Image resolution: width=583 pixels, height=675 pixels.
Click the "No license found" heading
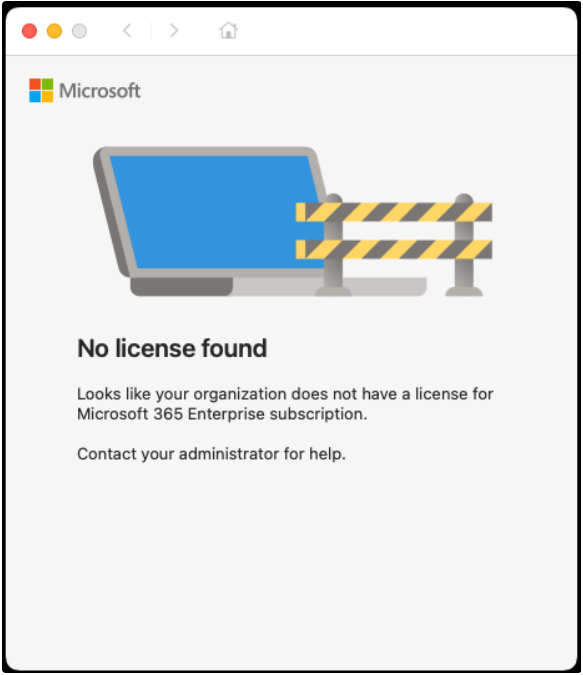click(x=172, y=348)
